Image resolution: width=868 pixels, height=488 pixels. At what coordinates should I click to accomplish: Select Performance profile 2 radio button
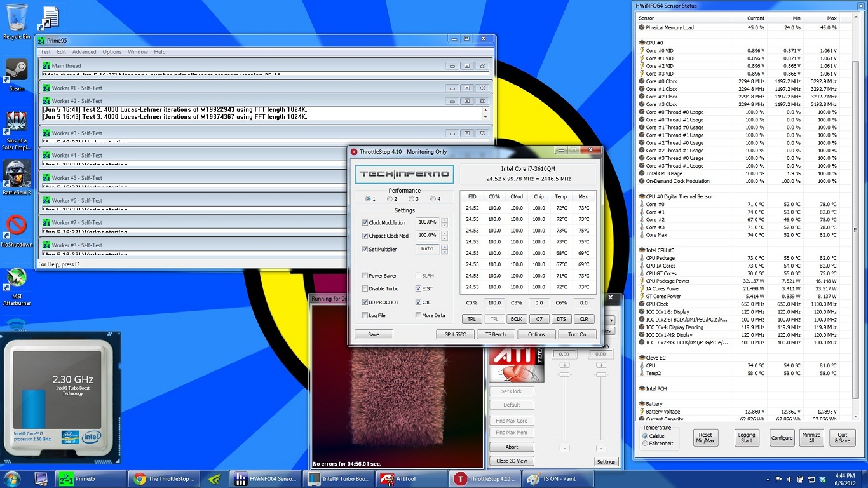[390, 199]
